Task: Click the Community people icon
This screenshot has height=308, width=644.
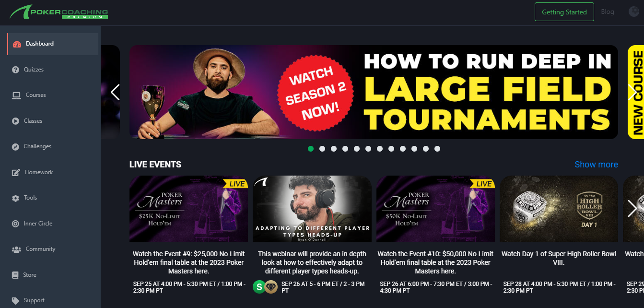Action: (x=16, y=249)
